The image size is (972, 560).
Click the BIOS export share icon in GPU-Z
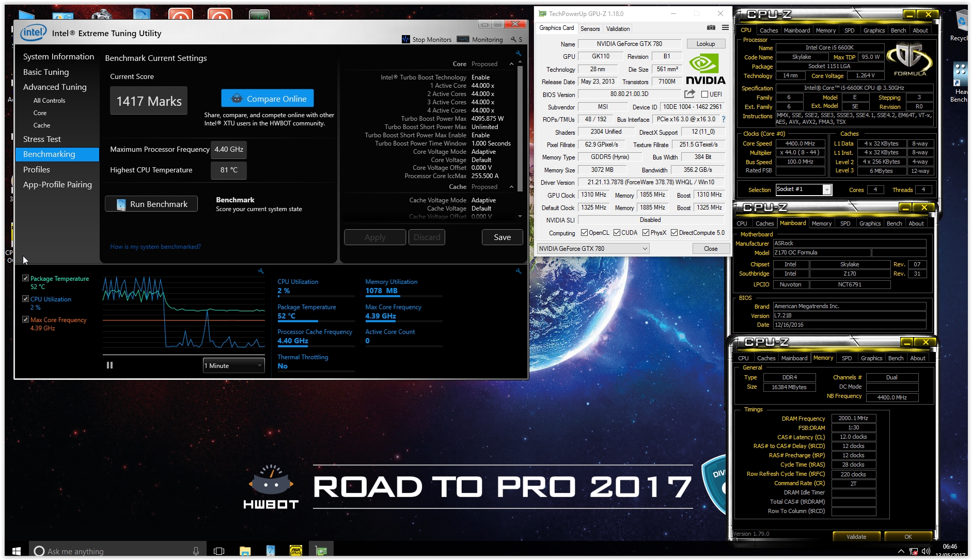689,94
